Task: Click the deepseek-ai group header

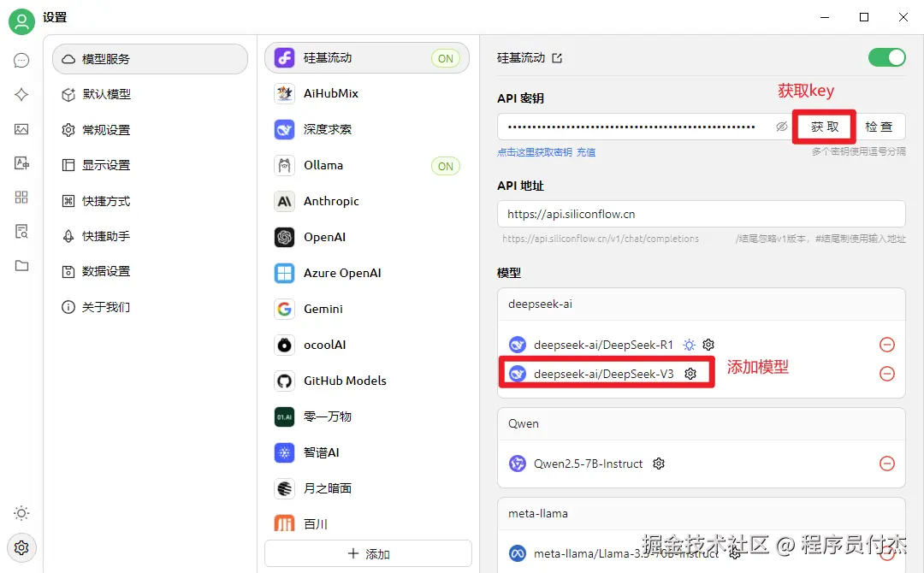Action: click(x=702, y=304)
